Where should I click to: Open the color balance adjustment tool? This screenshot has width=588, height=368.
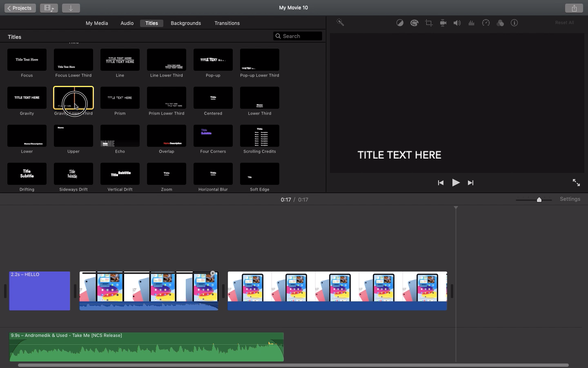coord(400,23)
